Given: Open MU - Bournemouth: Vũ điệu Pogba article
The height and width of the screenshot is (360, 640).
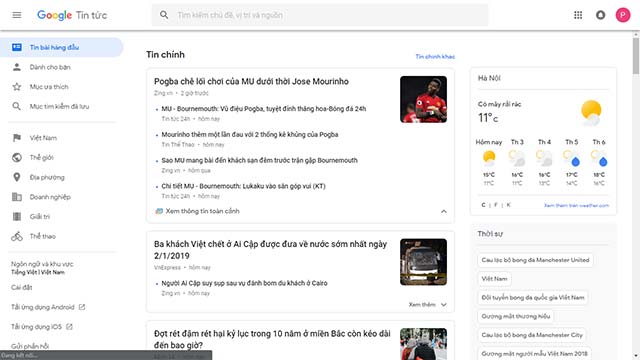Looking at the screenshot, I should 264,109.
